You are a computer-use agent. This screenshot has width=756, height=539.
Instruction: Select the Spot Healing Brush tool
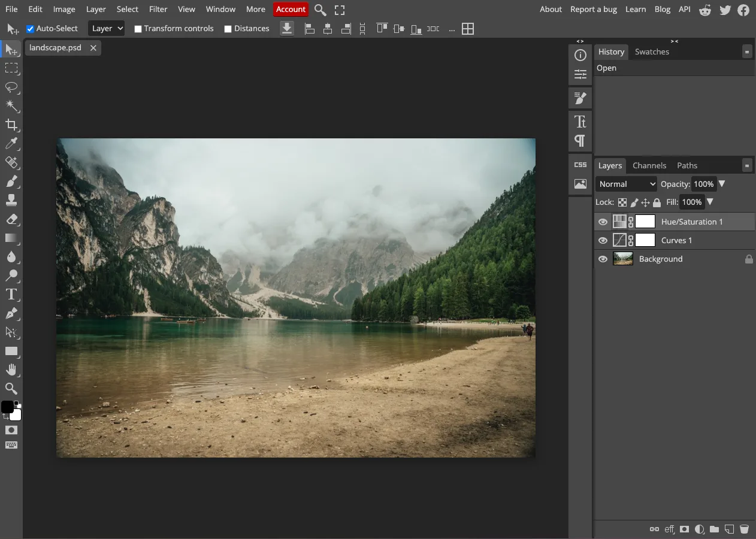[11, 162]
